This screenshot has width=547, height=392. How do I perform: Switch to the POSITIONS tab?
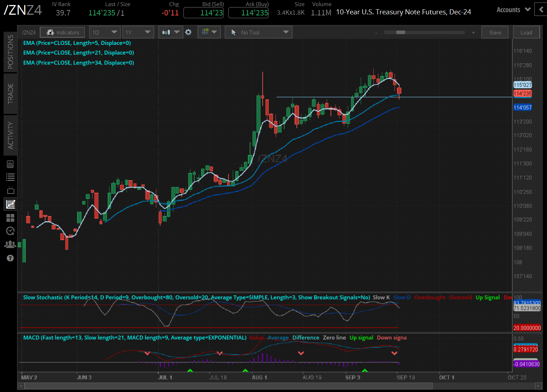[10, 52]
